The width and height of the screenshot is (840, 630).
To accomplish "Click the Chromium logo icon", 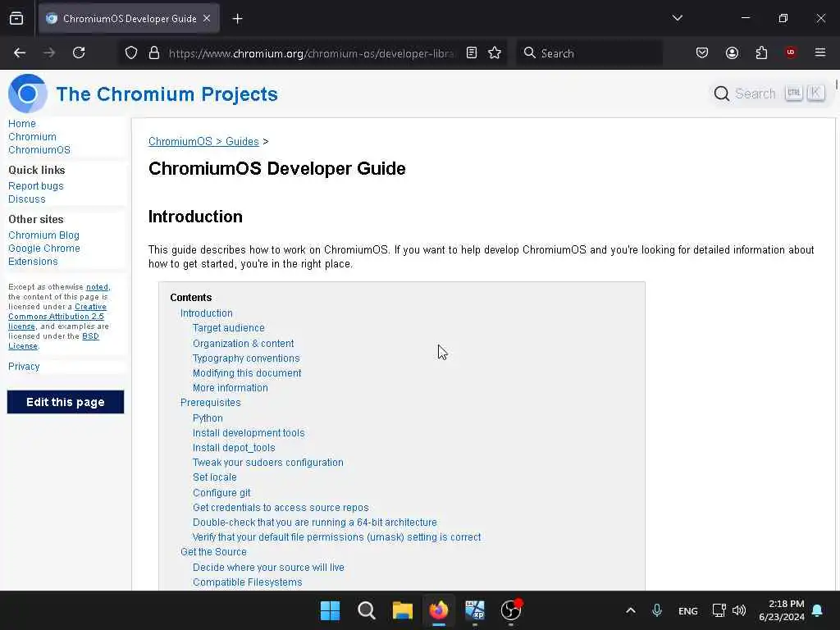I will point(27,94).
